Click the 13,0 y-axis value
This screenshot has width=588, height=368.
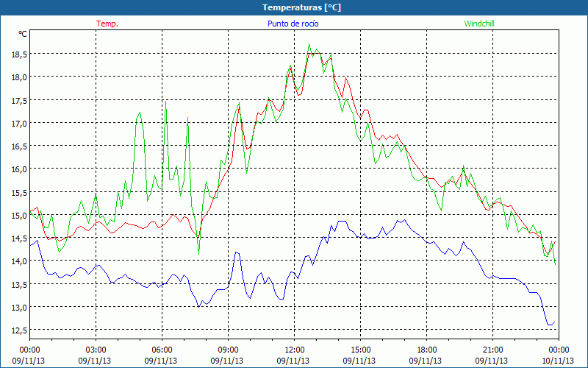19,307
